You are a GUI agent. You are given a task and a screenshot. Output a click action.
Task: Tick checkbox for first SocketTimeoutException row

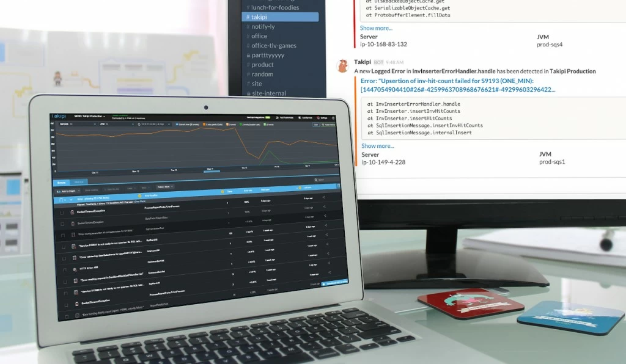(x=62, y=213)
